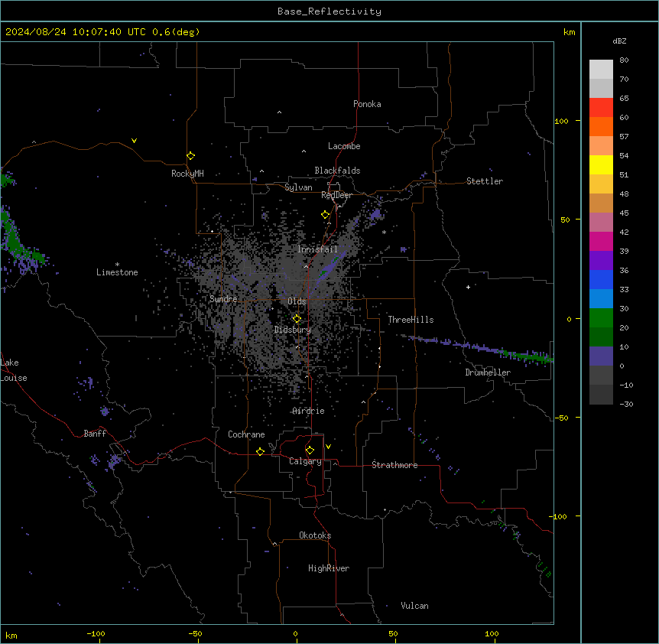Select the Olds label

[297, 301]
